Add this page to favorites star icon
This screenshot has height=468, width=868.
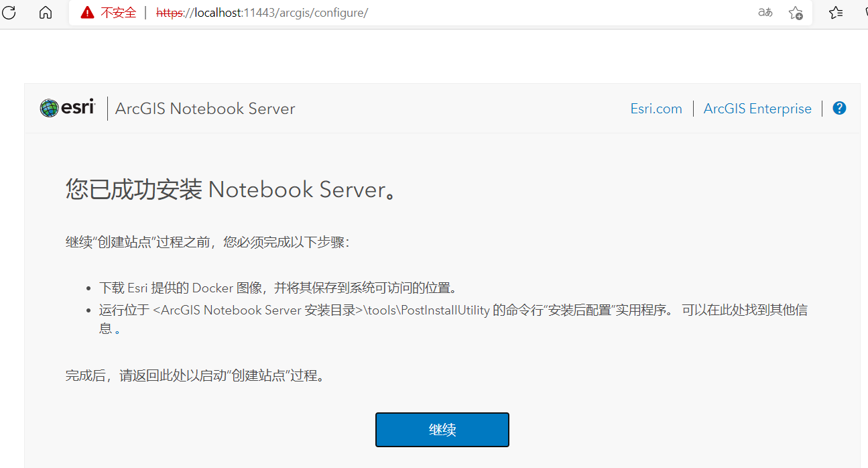point(796,13)
